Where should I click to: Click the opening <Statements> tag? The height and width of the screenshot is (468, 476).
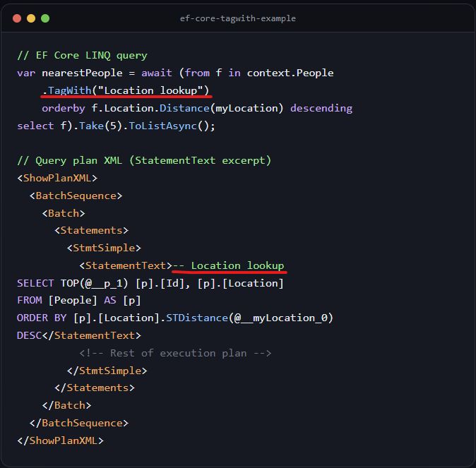91,230
